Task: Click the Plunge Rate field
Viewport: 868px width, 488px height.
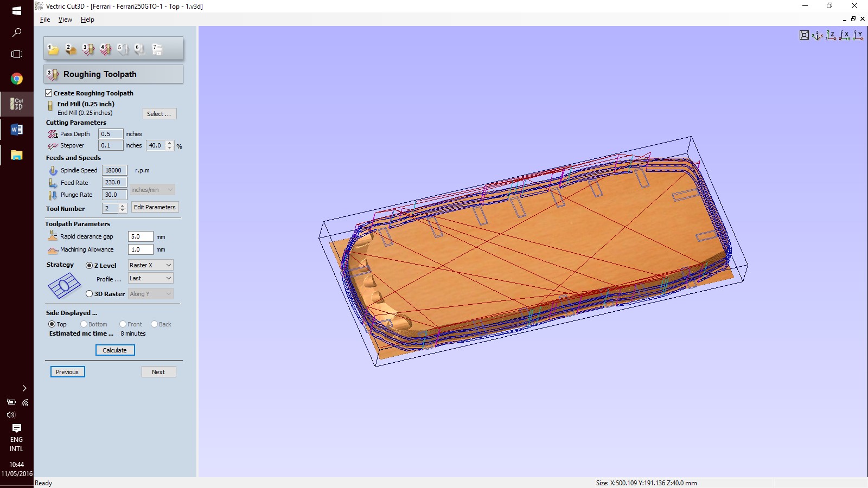Action: 114,195
